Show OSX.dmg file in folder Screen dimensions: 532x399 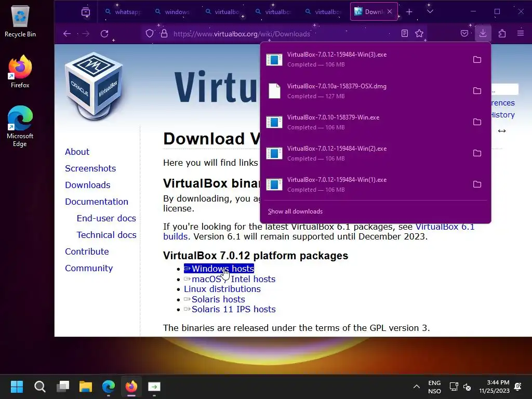[477, 91]
